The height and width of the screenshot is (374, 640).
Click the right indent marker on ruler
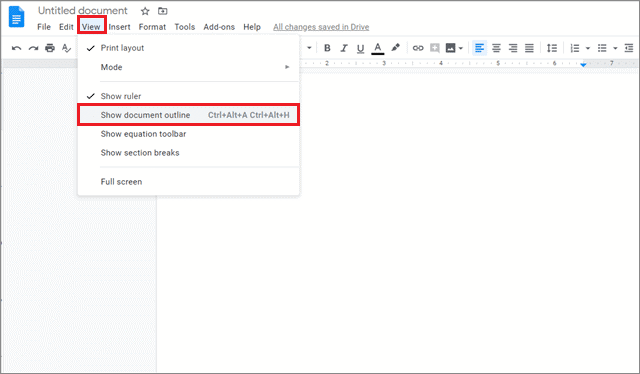point(583,65)
